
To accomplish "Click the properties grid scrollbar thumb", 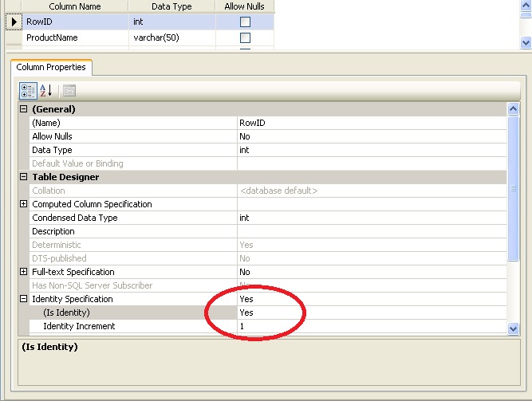I will click(x=514, y=188).
